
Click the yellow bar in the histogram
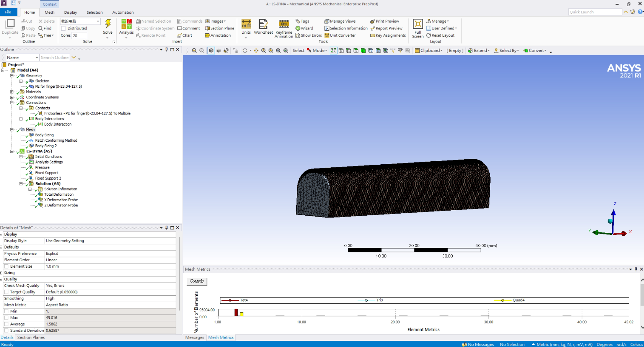coord(241,314)
